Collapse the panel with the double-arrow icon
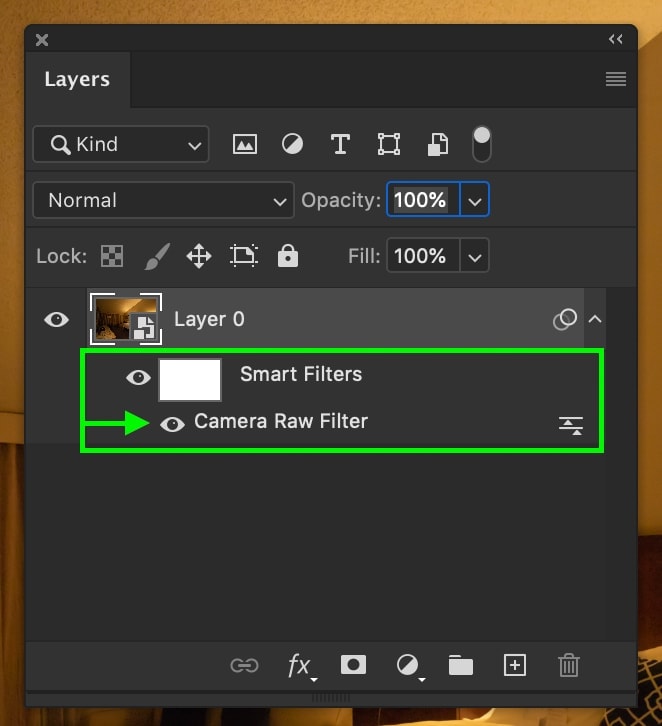This screenshot has height=726, width=662. point(615,39)
